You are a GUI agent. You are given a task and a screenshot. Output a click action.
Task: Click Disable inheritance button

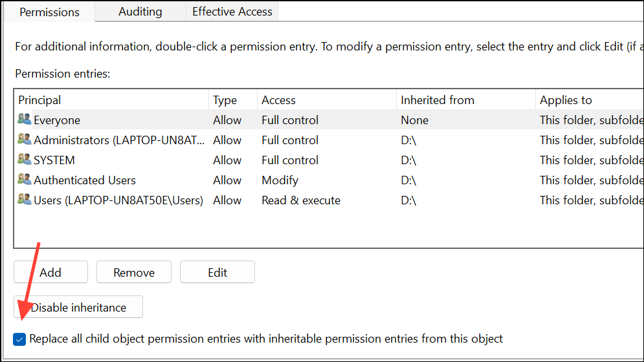(78, 307)
